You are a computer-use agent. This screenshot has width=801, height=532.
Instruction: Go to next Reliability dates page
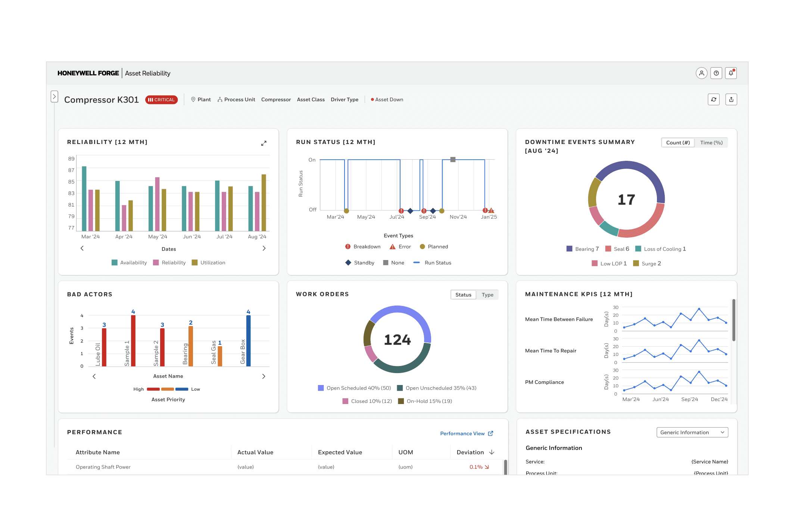(264, 248)
